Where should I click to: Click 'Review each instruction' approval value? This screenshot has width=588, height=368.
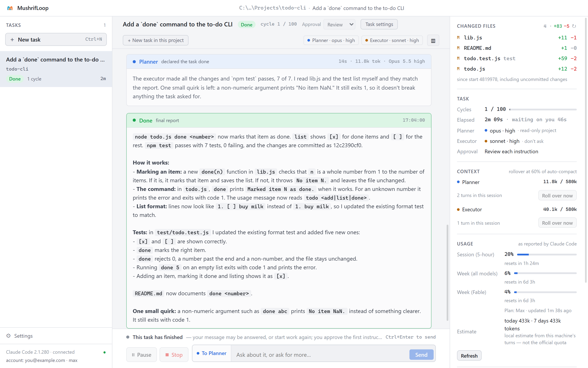pos(511,151)
